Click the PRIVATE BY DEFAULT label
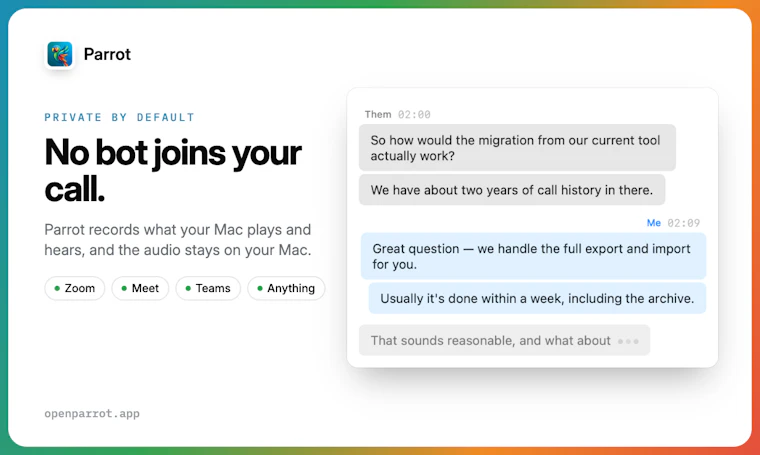 coord(119,117)
